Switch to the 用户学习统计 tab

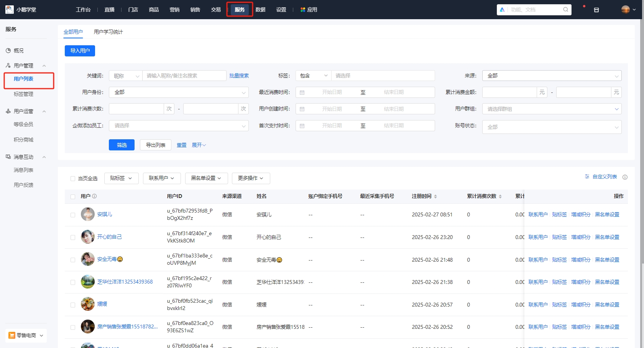(108, 32)
